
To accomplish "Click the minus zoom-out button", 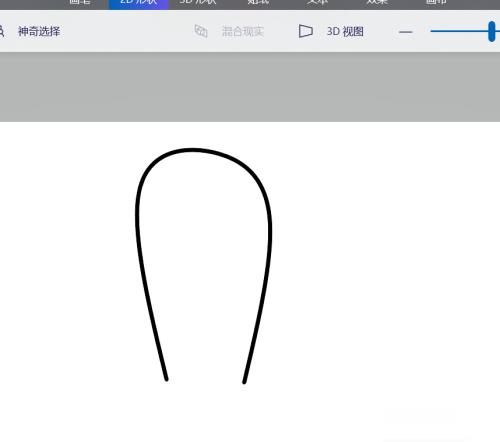I will click(406, 32).
